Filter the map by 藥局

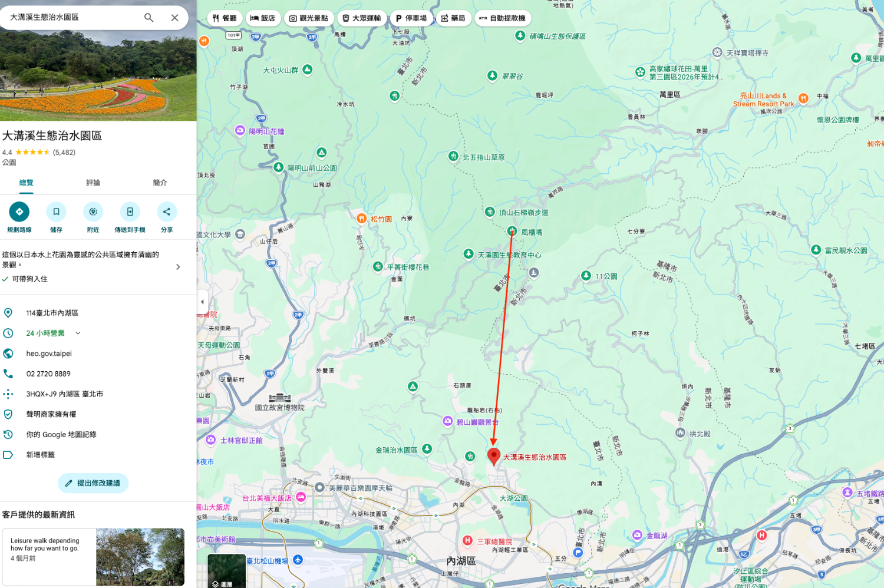pos(453,18)
